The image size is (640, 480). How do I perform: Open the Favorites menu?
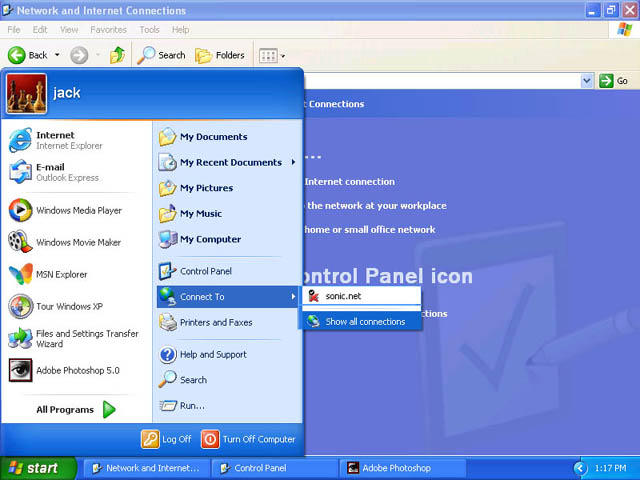pyautogui.click(x=109, y=30)
